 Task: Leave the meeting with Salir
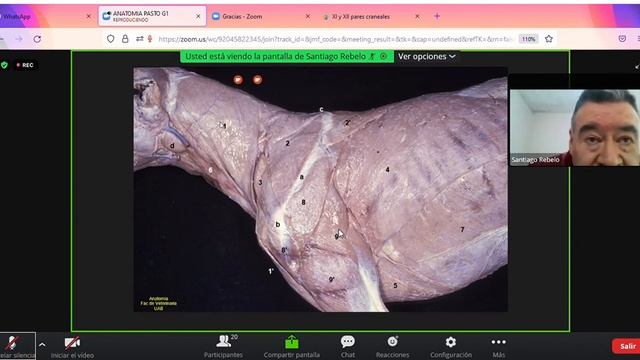(x=627, y=346)
